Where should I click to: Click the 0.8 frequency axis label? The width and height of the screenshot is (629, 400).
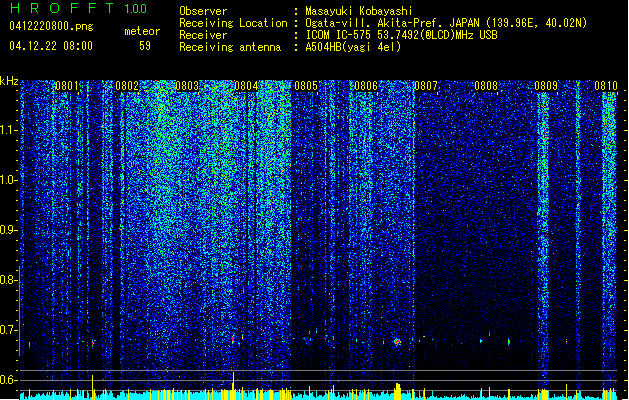point(9,280)
